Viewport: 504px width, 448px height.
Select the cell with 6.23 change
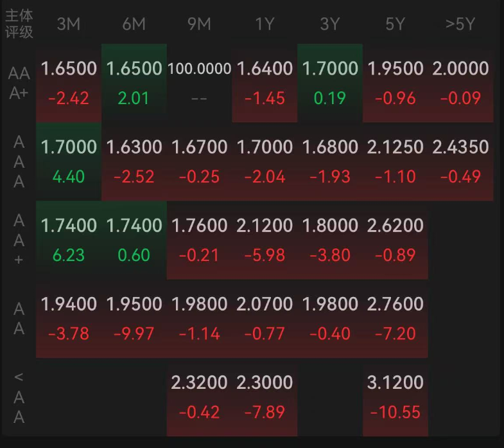pos(69,255)
